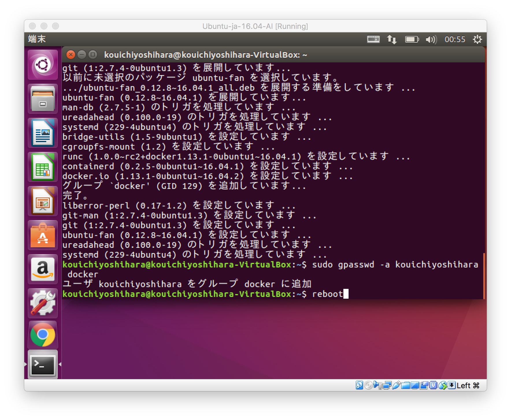The height and width of the screenshot is (420, 511).
Task: Click the '完了。' output line
Action: click(x=75, y=196)
